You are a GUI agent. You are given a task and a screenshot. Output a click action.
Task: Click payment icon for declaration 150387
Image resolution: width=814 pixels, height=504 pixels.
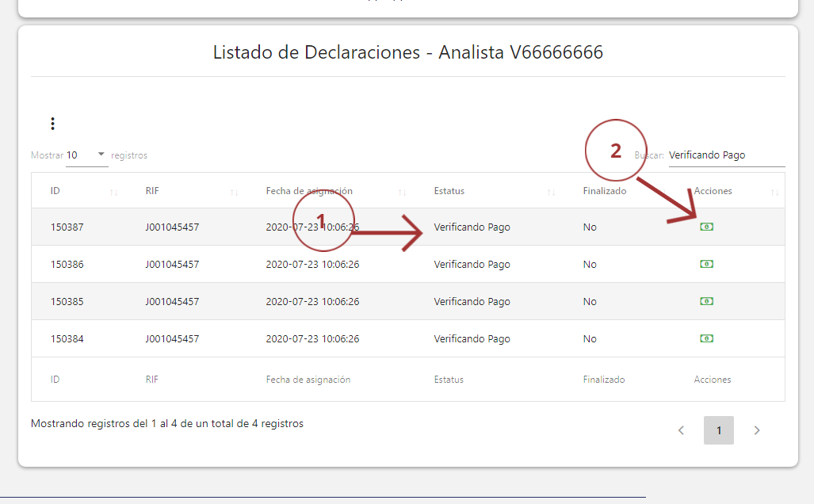click(x=706, y=227)
